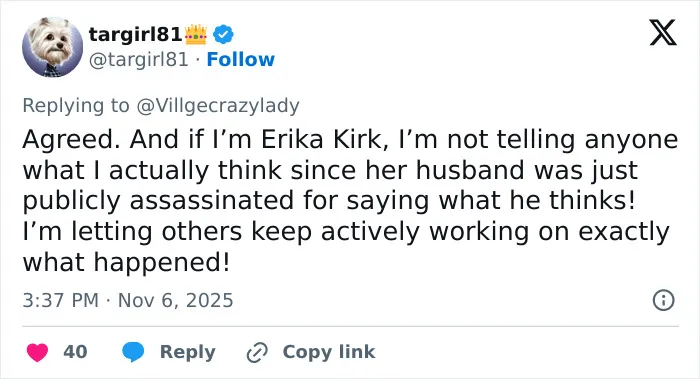Click the blue reply speech bubble icon
The width and height of the screenshot is (700, 379).
pyautogui.click(x=133, y=352)
